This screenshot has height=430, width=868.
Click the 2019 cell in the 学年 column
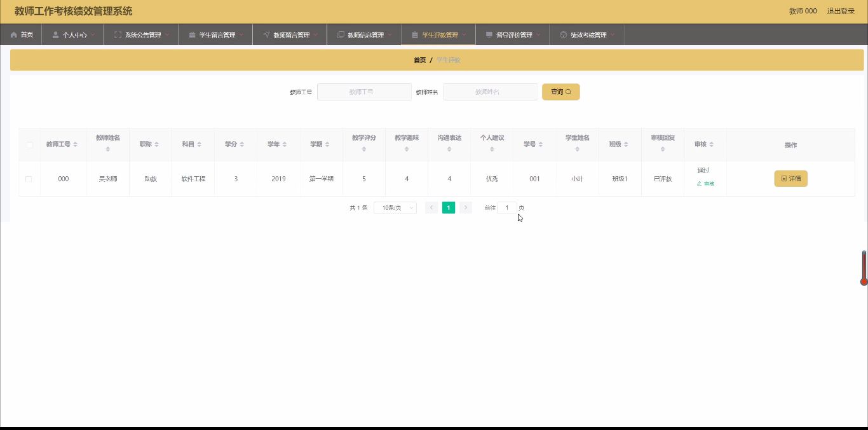coord(278,179)
